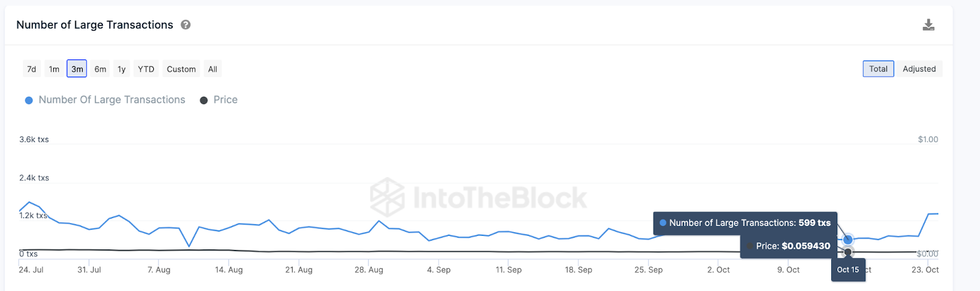Toggle Number Of Large Transactions legend dot

click(29, 100)
